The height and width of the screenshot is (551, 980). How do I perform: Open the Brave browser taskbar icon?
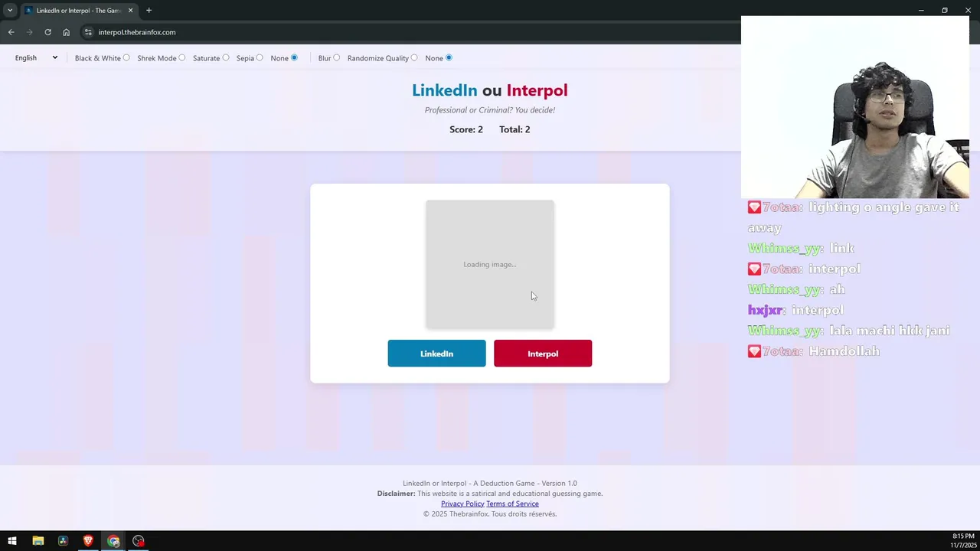[x=88, y=541]
